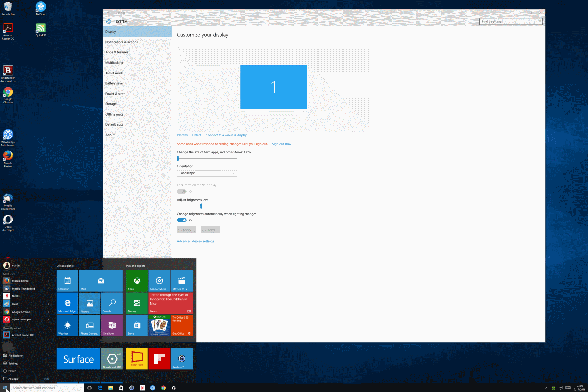Image resolution: width=588 pixels, height=392 pixels.
Task: Open the Orientation dropdown
Action: click(207, 173)
